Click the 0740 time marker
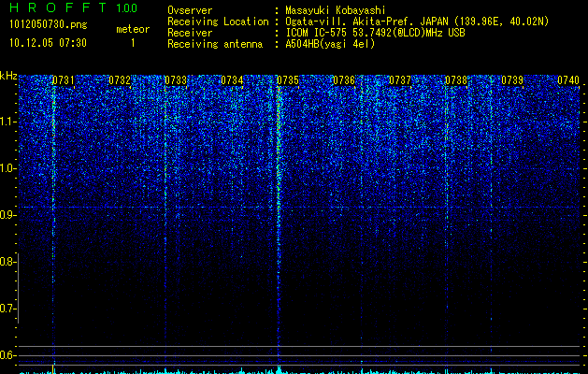The height and width of the screenshot is (374, 588). click(x=568, y=80)
